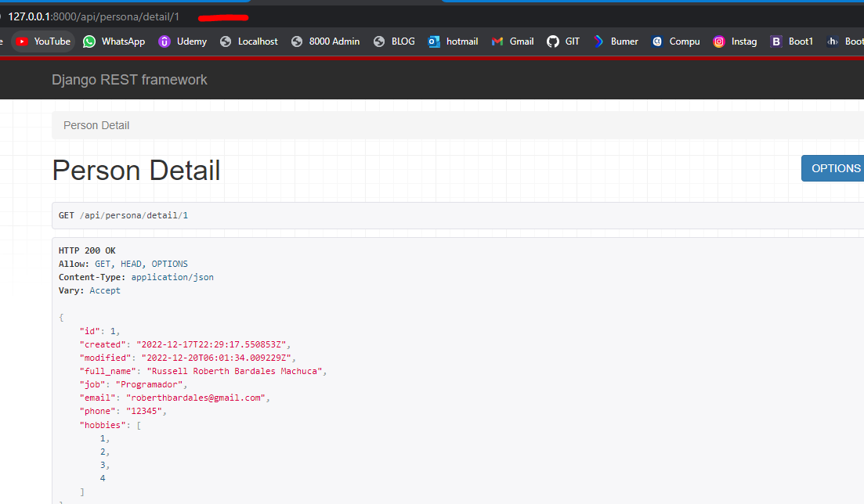Open the YouTube bookmark
864x504 pixels.
(x=44, y=41)
